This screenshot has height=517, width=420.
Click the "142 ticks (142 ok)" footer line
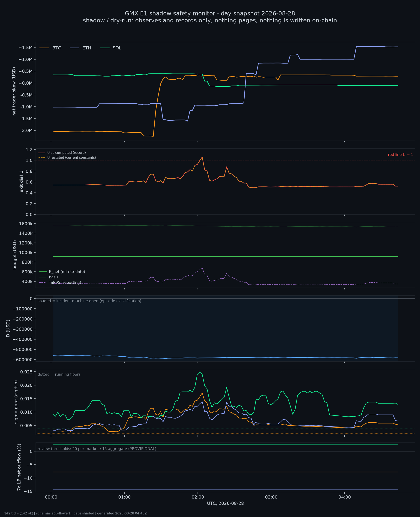[75, 514]
